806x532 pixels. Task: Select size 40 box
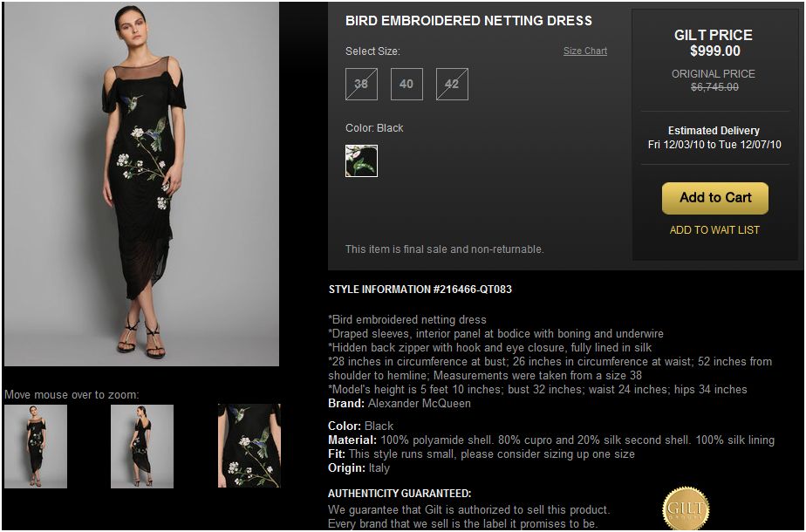click(406, 85)
